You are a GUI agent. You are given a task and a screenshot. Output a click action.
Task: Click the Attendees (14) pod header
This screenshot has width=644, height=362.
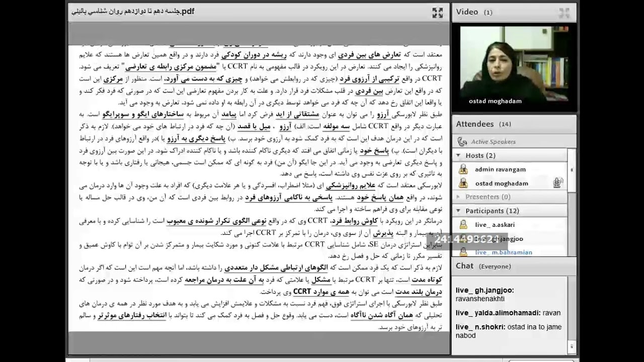click(x=514, y=124)
